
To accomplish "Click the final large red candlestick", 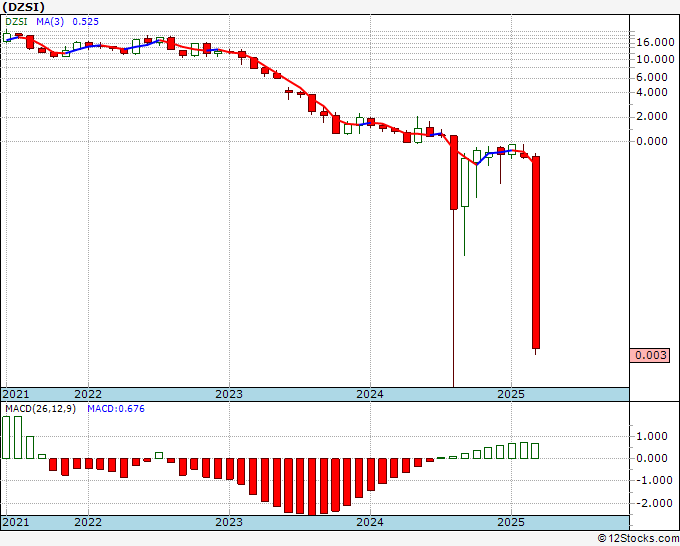I will [x=536, y=252].
